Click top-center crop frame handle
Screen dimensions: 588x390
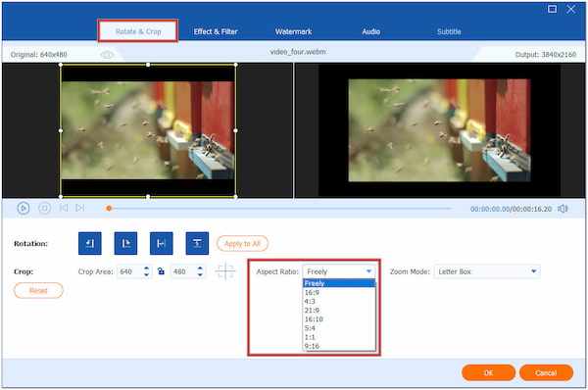(148, 65)
